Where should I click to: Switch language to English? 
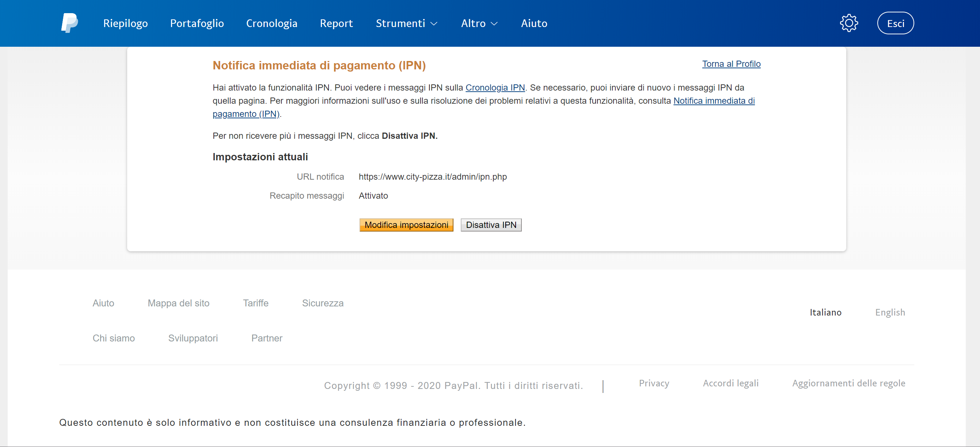[x=889, y=312]
